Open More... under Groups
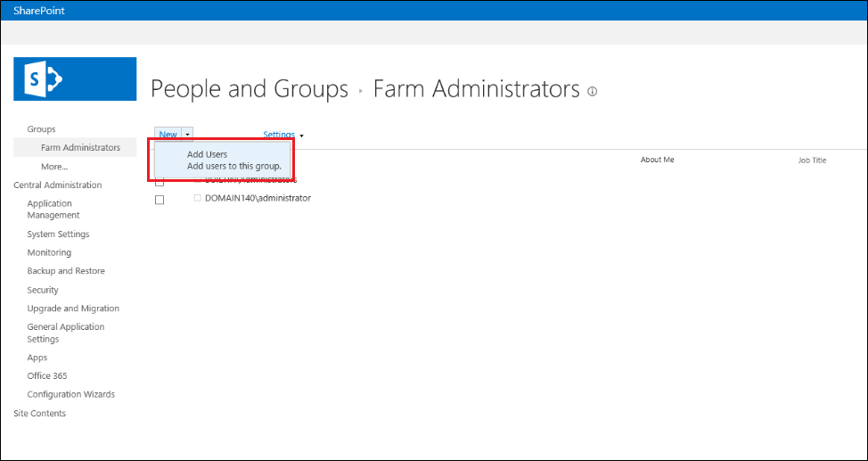 [54, 166]
